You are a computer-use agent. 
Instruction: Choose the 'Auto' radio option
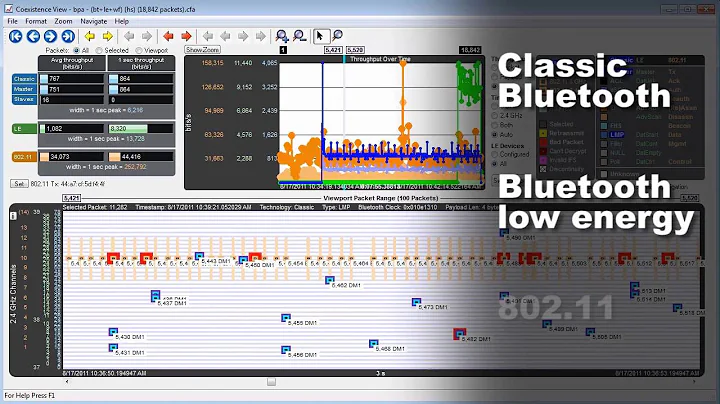[495, 135]
